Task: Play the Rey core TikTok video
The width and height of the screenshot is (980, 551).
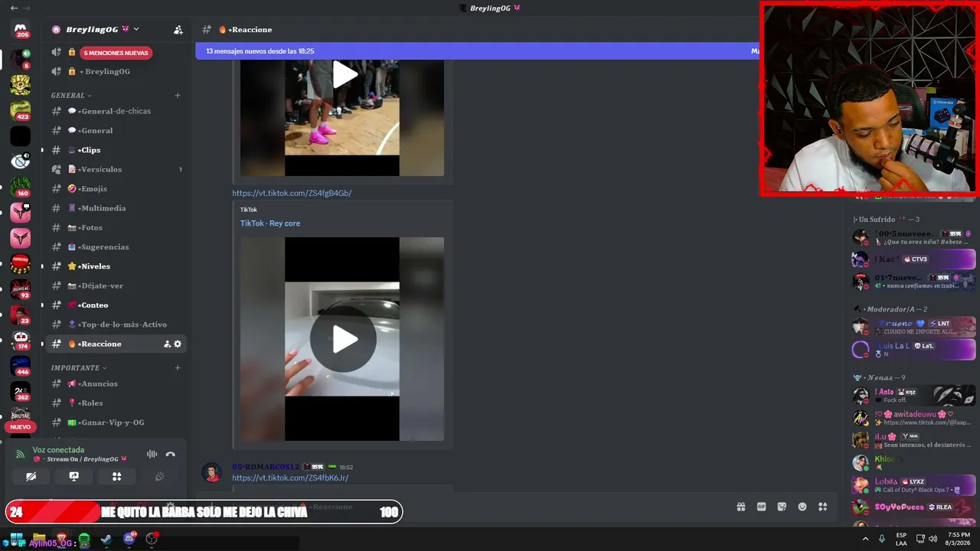Action: click(342, 339)
